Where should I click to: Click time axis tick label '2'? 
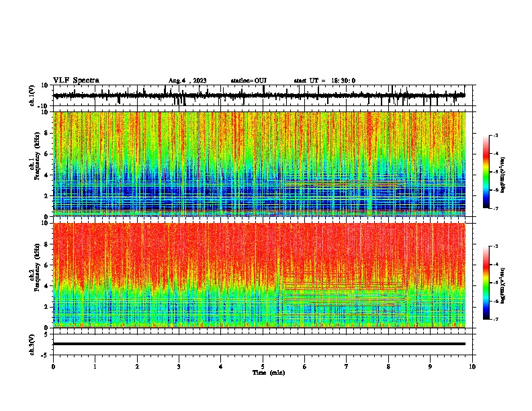pyautogui.click(x=137, y=367)
